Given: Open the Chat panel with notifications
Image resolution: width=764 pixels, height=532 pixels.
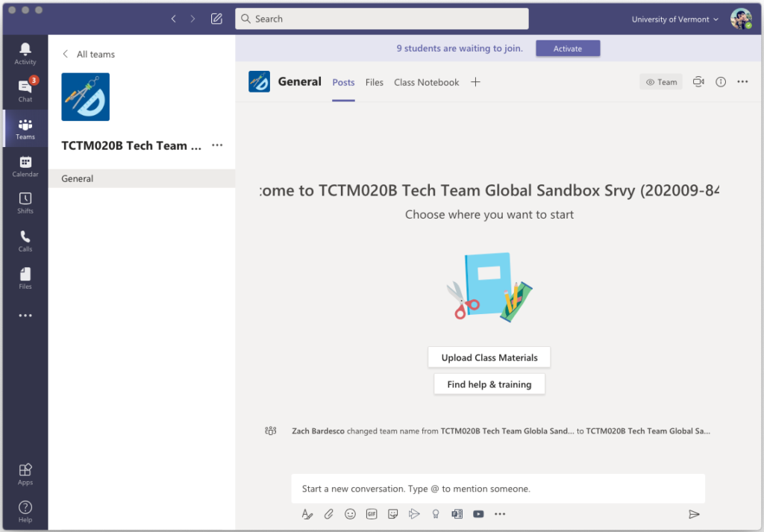Looking at the screenshot, I should (x=25, y=90).
